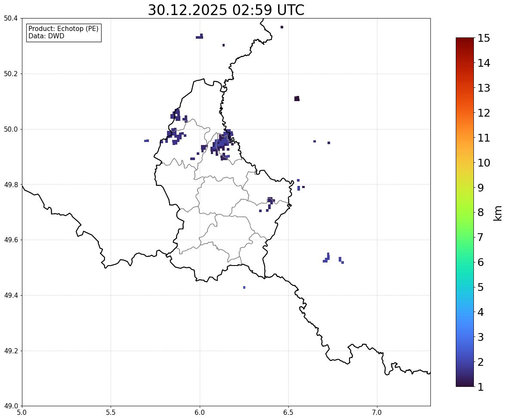Click the colorbar tick label 14
Screen dimensions: 507x420
coord(484,63)
